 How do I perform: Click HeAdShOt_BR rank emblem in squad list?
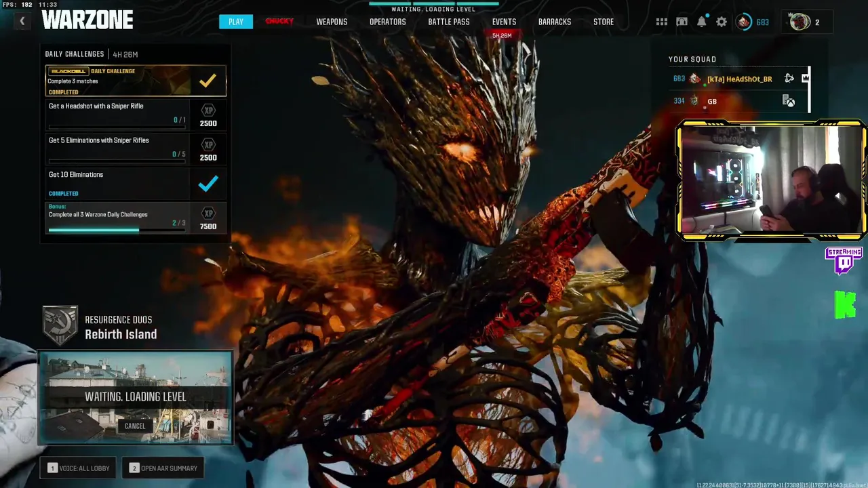point(695,79)
